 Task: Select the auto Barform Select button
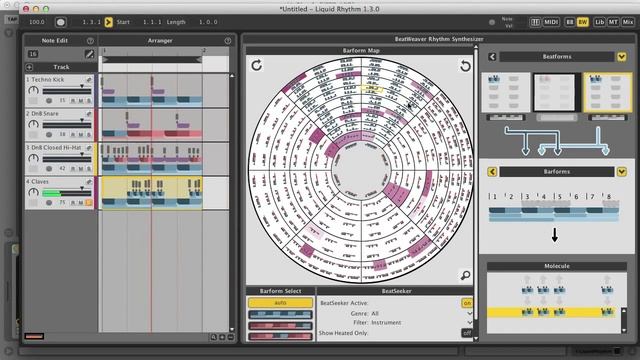(x=280, y=303)
